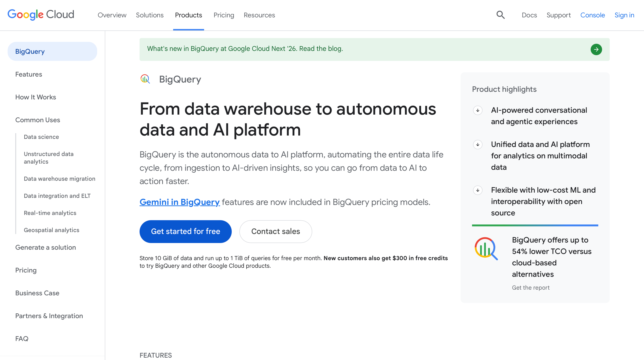Image resolution: width=644 pixels, height=360 pixels.
Task: Go to How It Works section
Action: tap(35, 97)
